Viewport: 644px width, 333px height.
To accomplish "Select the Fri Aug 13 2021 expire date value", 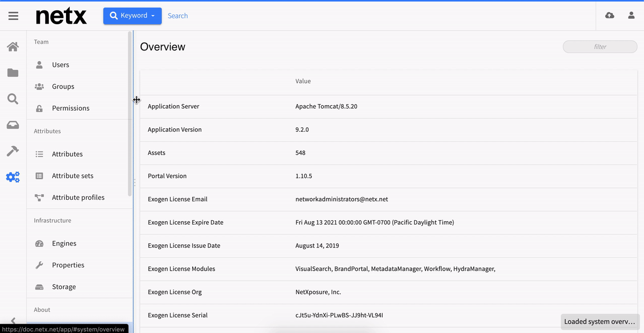I will 375,222.
